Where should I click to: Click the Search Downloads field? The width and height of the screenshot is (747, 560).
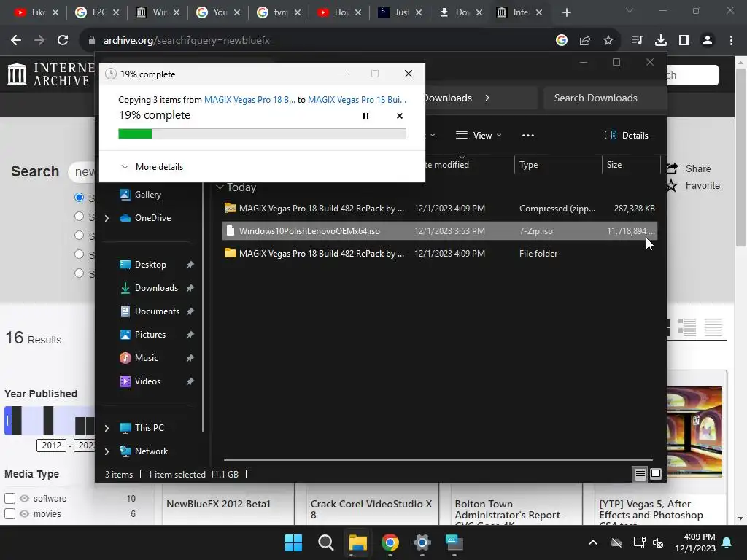click(604, 98)
